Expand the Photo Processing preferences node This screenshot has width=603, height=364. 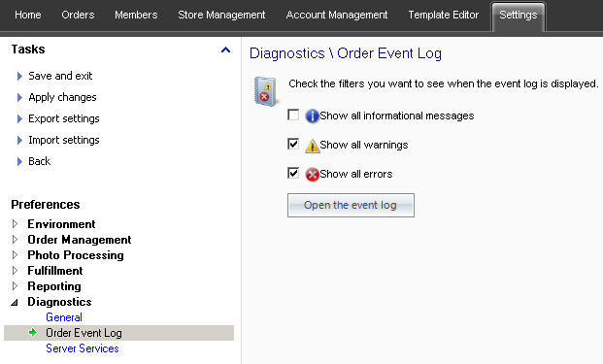click(x=15, y=255)
